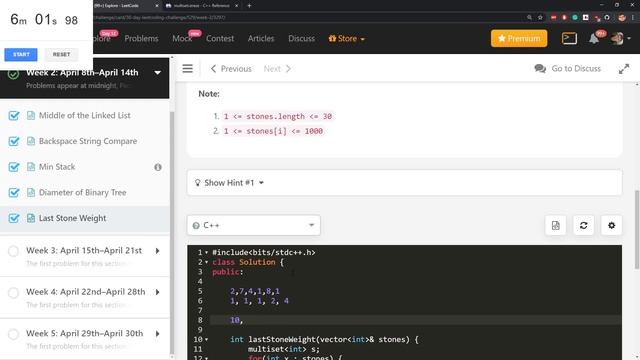Click the fullscreen expand arrows icon
The image size is (640, 360).
pyautogui.click(x=624, y=69)
